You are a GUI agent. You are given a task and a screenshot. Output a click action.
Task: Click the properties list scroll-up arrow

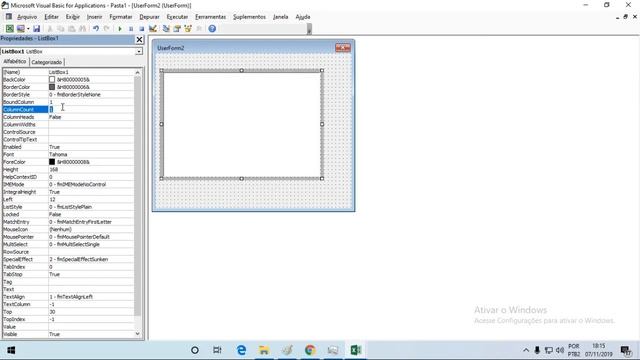point(138,72)
